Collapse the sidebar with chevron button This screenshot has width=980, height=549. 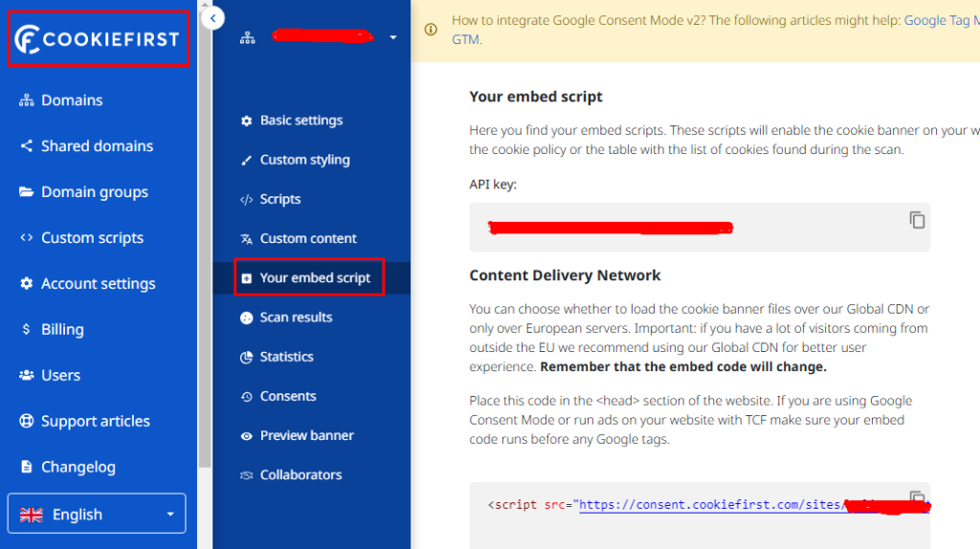tap(214, 17)
